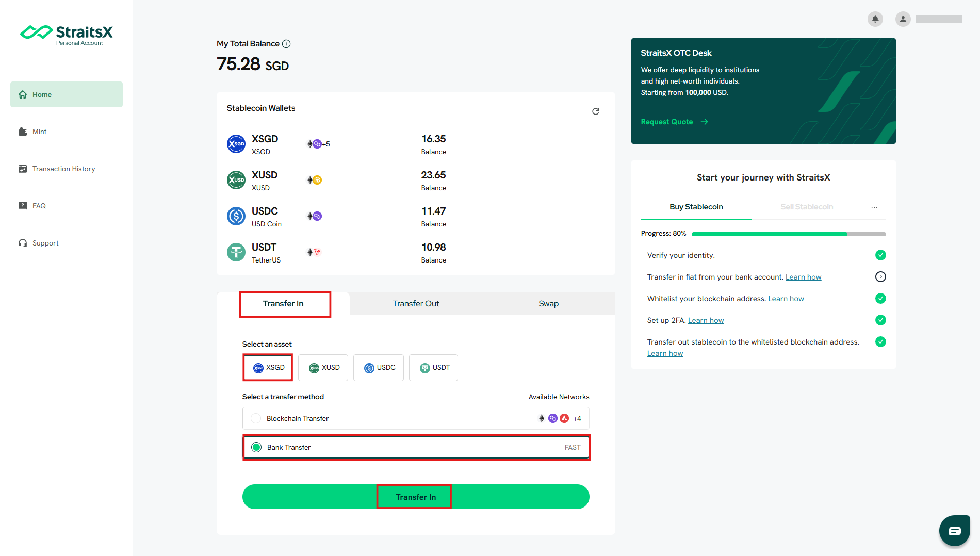980x556 pixels.
Task: Click the My Total Balance info icon
Action: 286,44
